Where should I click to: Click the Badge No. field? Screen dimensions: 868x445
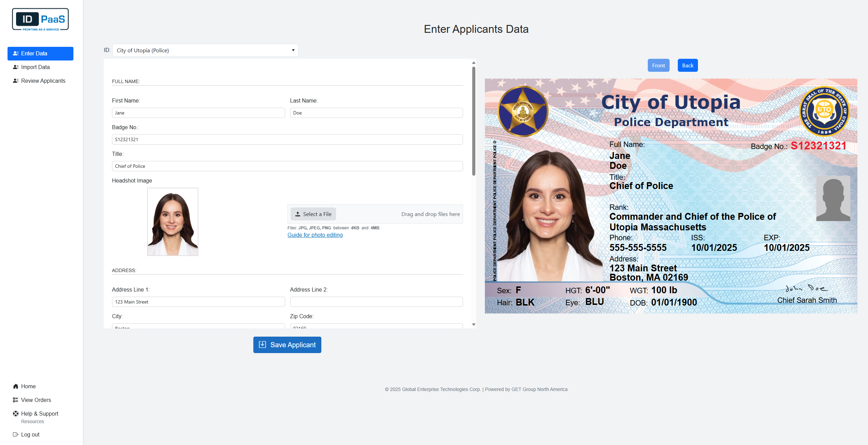287,139
